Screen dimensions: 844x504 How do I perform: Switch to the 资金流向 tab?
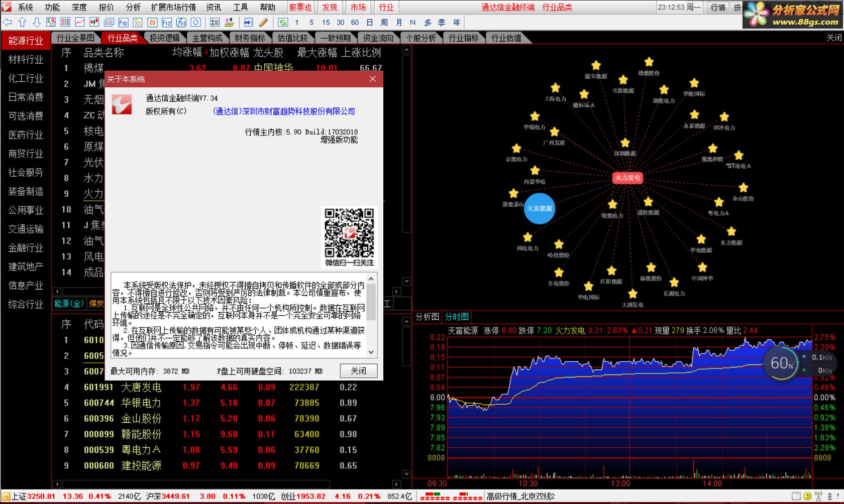pos(378,38)
